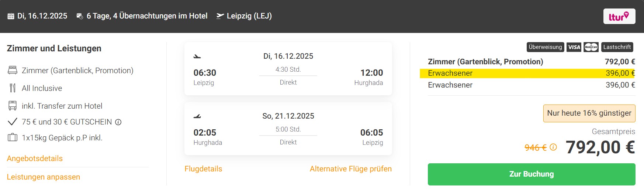Click the bed icon for the room
The image size is (644, 191).
[x=13, y=70]
